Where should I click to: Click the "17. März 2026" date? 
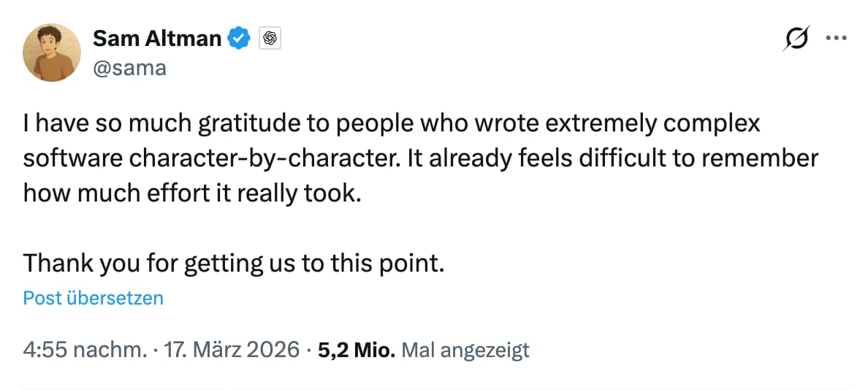pos(232,350)
